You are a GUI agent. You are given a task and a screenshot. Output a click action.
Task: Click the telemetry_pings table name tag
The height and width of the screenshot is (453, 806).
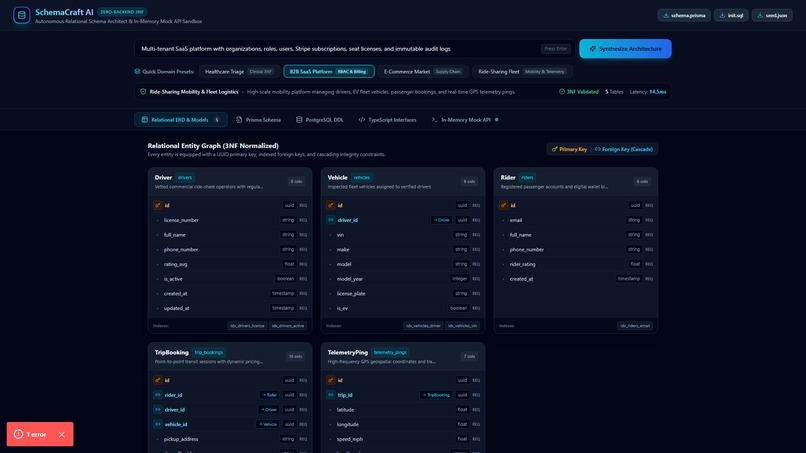point(390,352)
